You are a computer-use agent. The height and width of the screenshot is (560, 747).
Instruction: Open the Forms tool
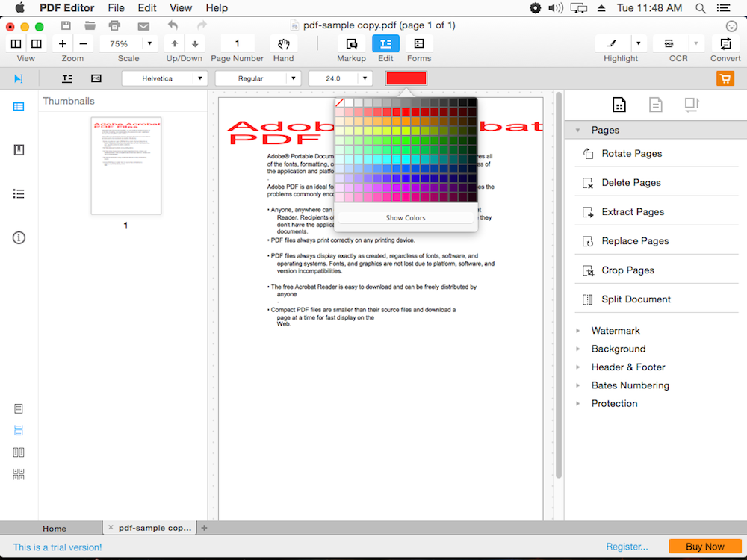[x=419, y=44]
